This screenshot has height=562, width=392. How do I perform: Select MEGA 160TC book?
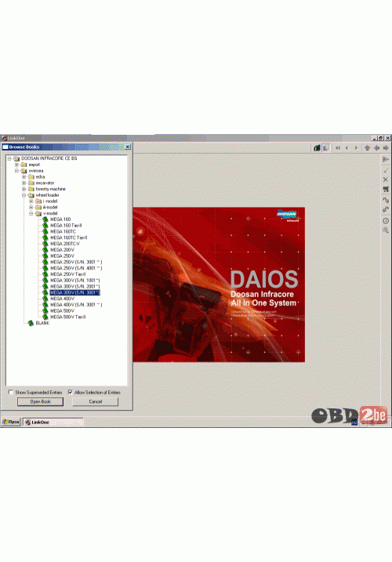click(x=64, y=231)
